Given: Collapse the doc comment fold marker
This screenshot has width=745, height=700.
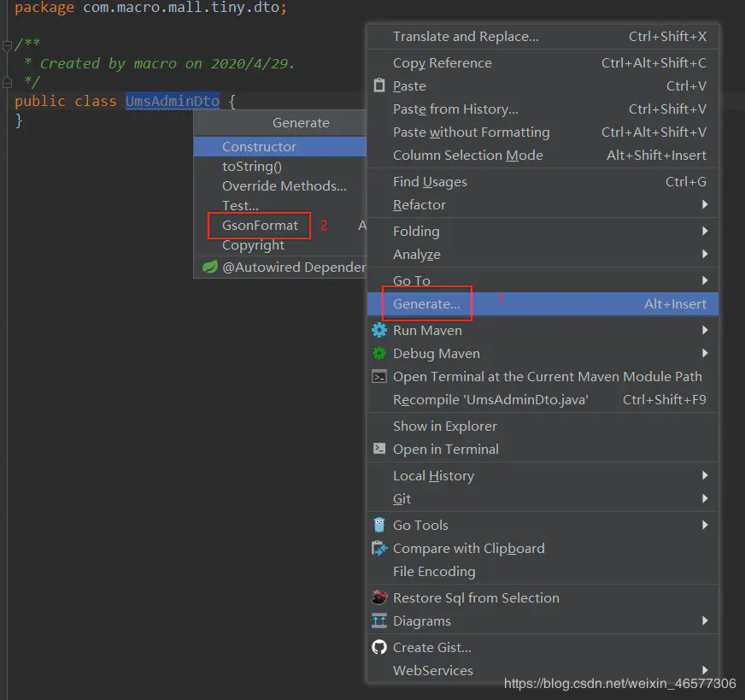Looking at the screenshot, I should pos(7,46).
